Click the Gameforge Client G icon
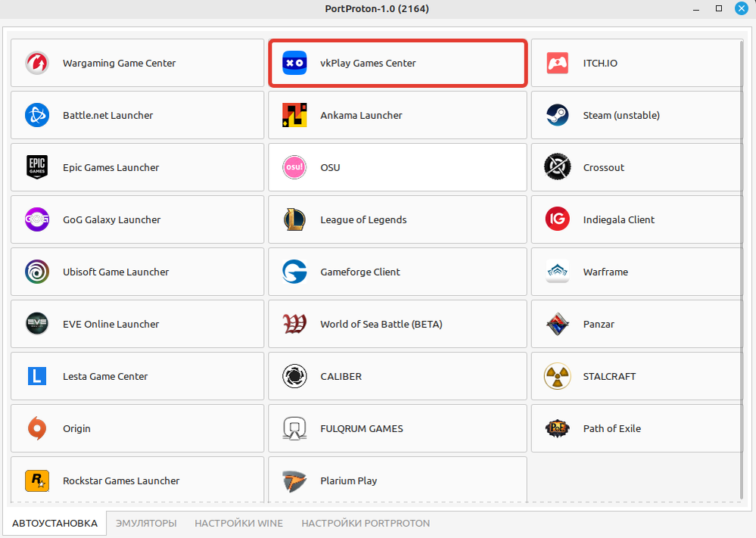Image resolution: width=756 pixels, height=538 pixels. point(294,272)
